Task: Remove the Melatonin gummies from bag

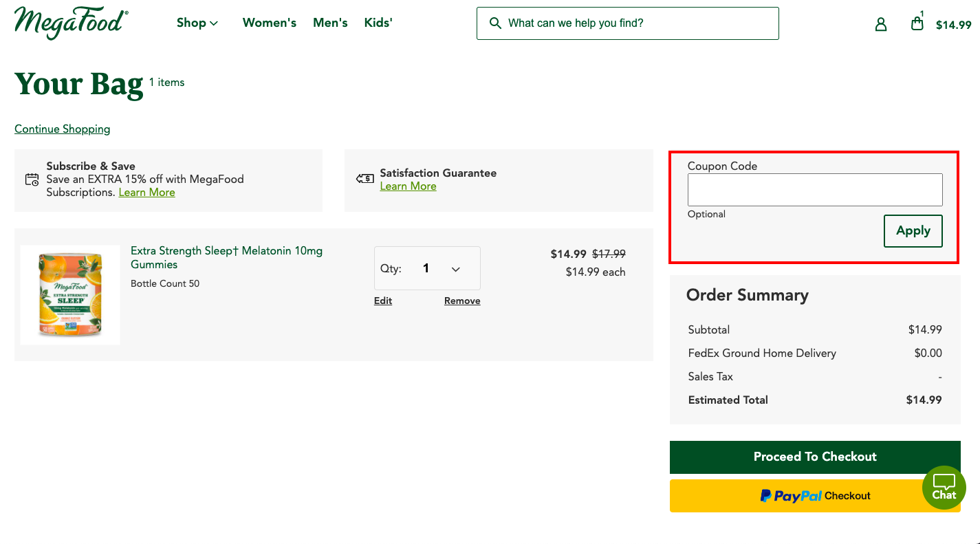Action: point(462,301)
